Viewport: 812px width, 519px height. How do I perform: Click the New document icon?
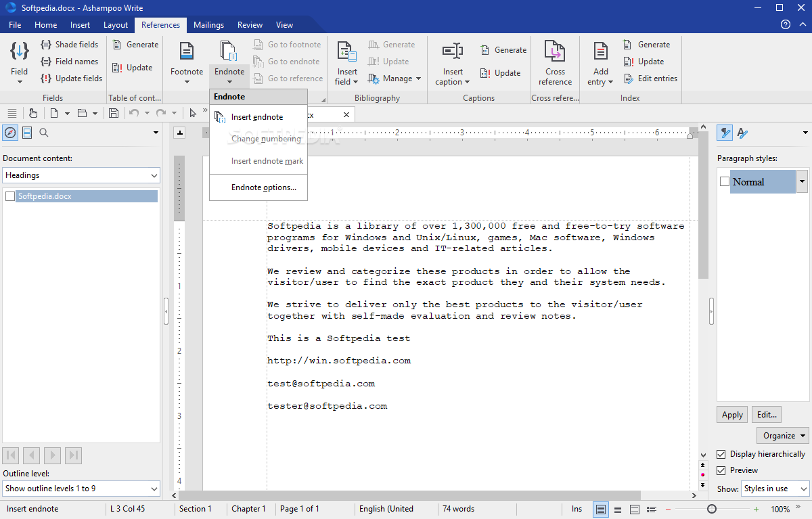[x=53, y=113]
